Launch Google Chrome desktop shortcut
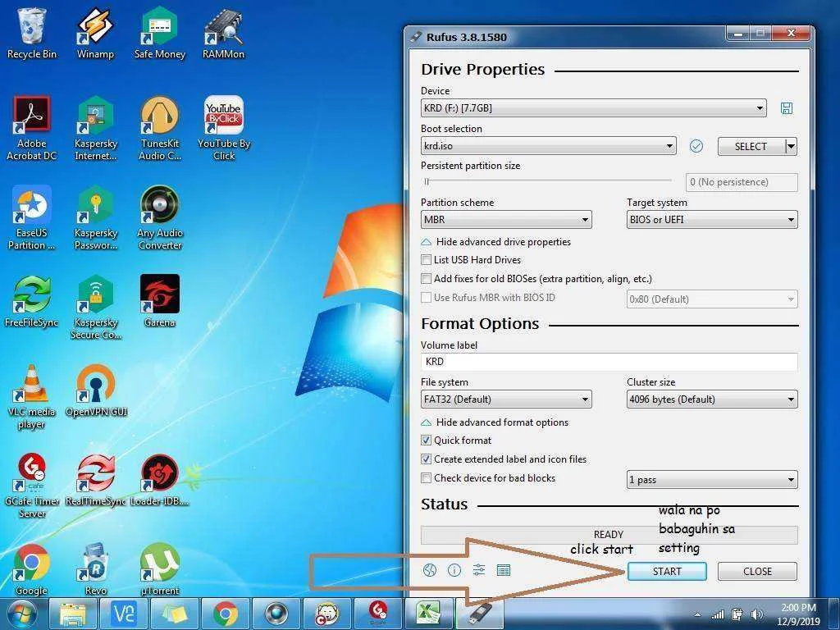 click(32, 569)
